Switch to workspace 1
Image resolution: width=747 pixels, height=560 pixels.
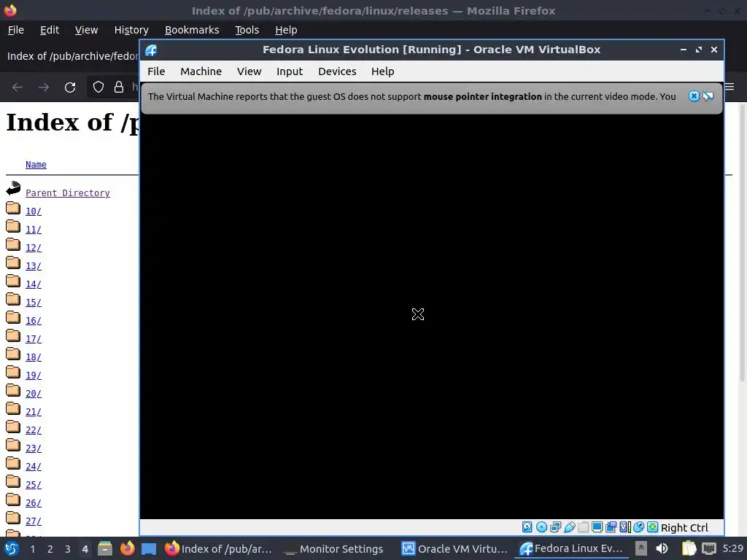(x=32, y=549)
